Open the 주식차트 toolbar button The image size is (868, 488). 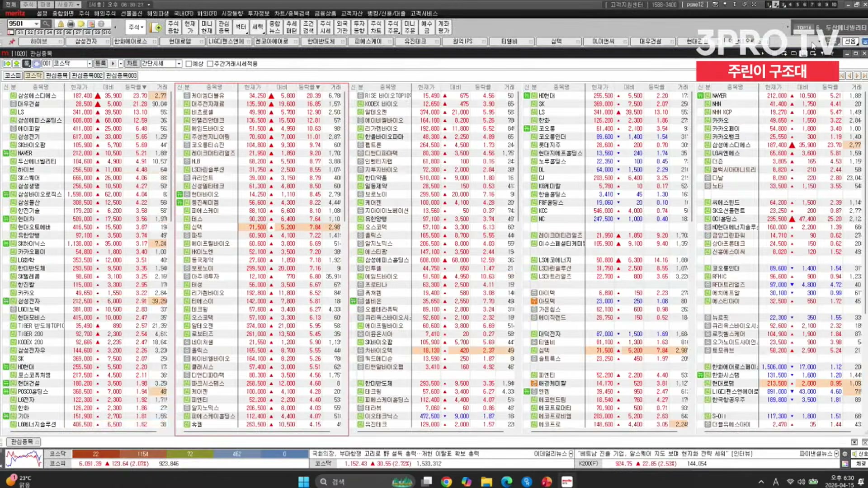376,27
